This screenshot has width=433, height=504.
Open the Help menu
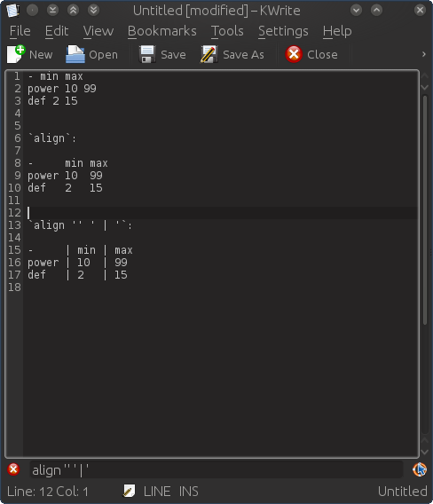[x=337, y=31]
